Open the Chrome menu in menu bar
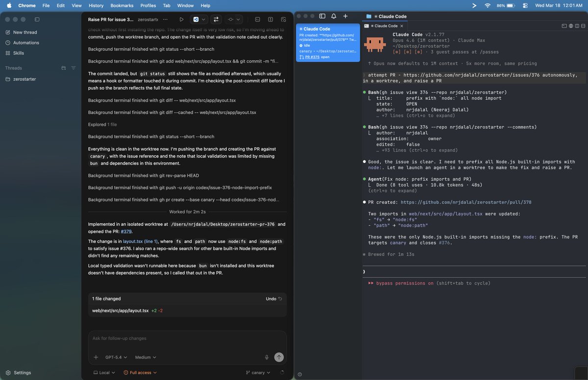Screen dimensions: 588x380 [x=26, y=5]
